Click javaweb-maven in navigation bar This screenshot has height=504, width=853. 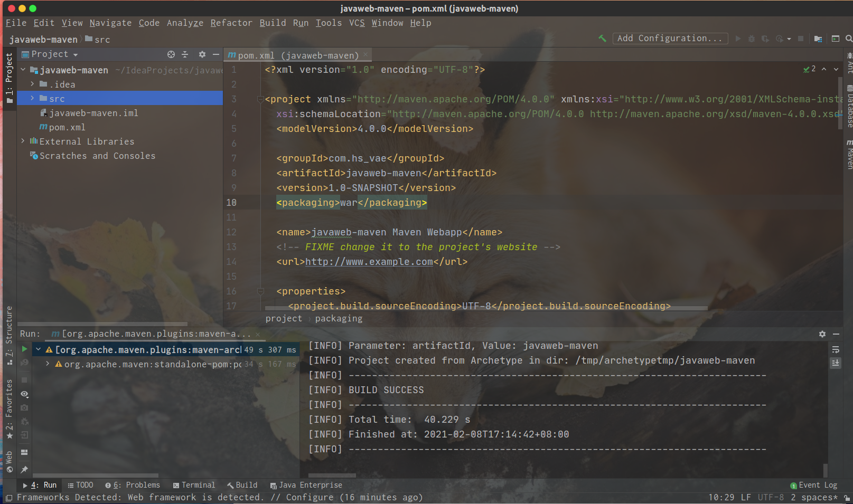click(x=43, y=40)
